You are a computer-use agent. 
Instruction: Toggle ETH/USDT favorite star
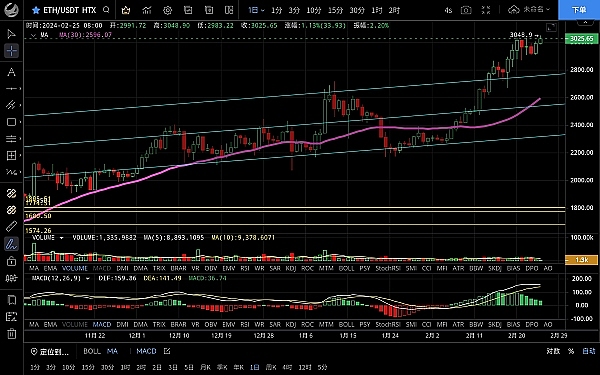[x=36, y=10]
